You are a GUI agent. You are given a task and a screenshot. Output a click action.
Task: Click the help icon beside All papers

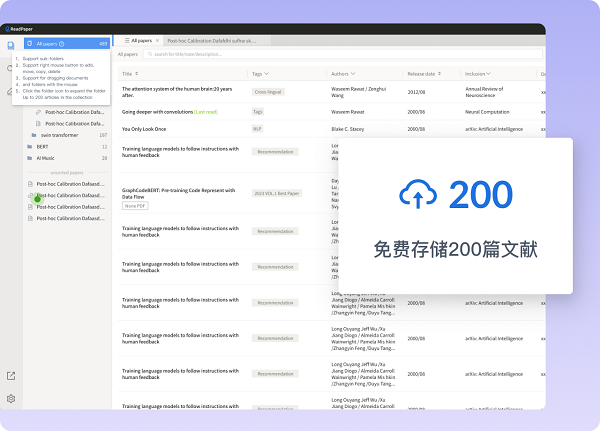[x=62, y=44]
